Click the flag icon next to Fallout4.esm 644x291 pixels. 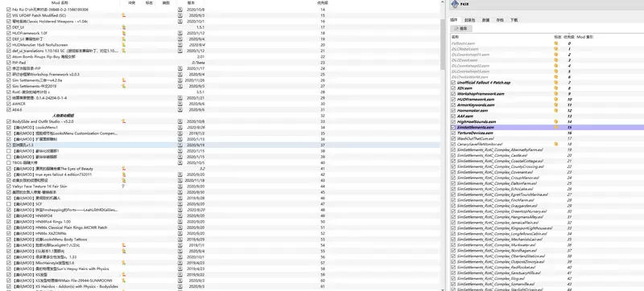click(x=556, y=43)
